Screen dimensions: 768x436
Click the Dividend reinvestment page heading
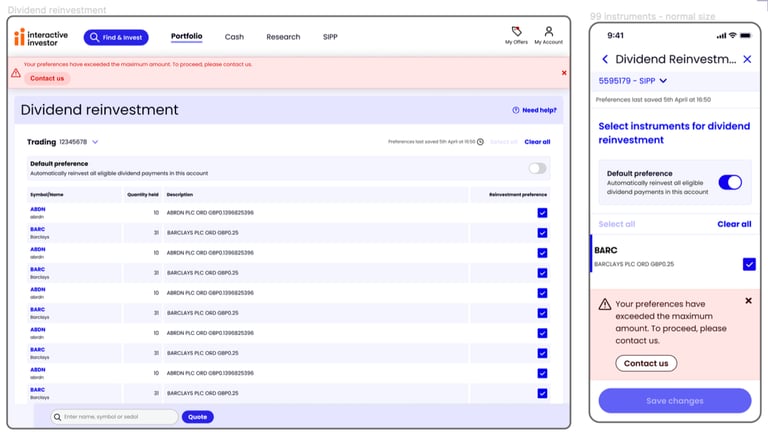click(99, 110)
